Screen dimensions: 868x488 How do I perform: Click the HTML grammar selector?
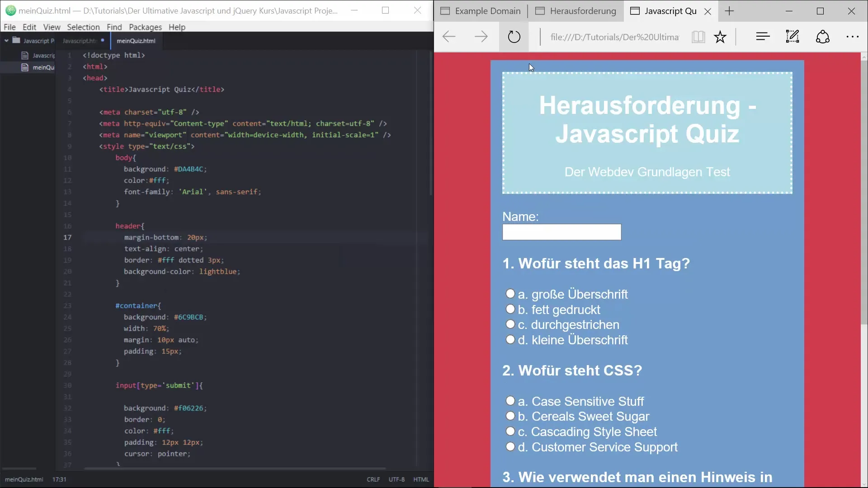421,479
